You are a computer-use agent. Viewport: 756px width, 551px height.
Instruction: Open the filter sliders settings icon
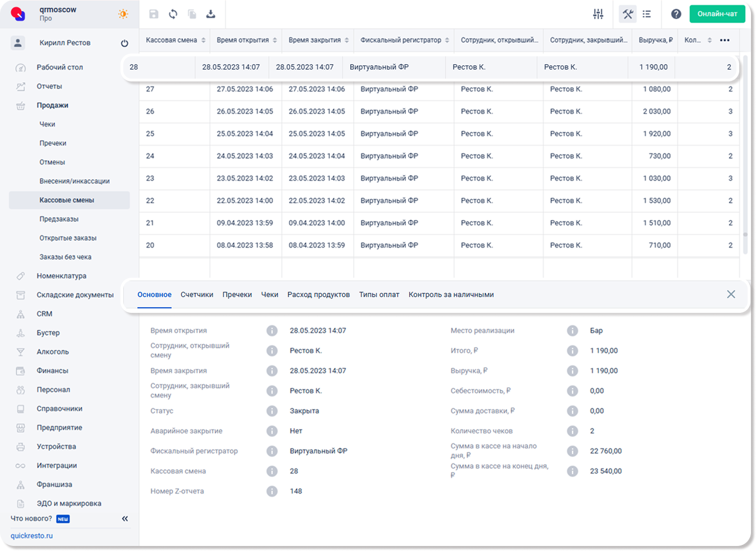pyautogui.click(x=598, y=14)
